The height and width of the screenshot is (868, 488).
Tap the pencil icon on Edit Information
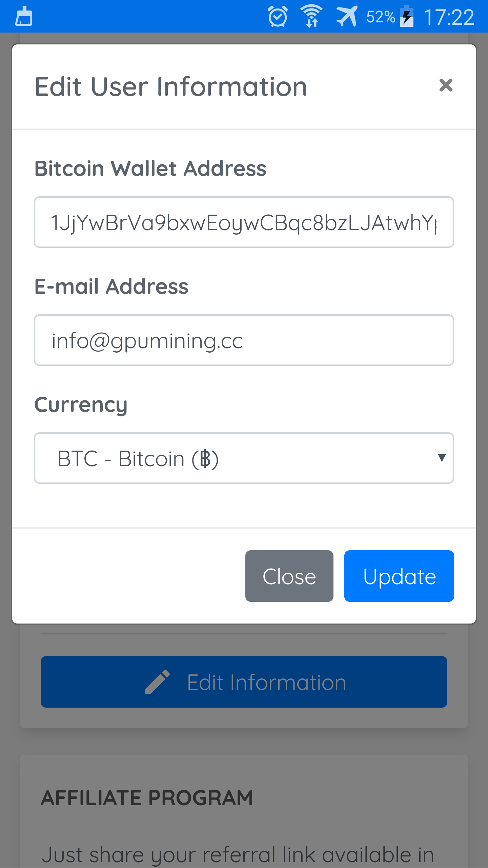(157, 682)
